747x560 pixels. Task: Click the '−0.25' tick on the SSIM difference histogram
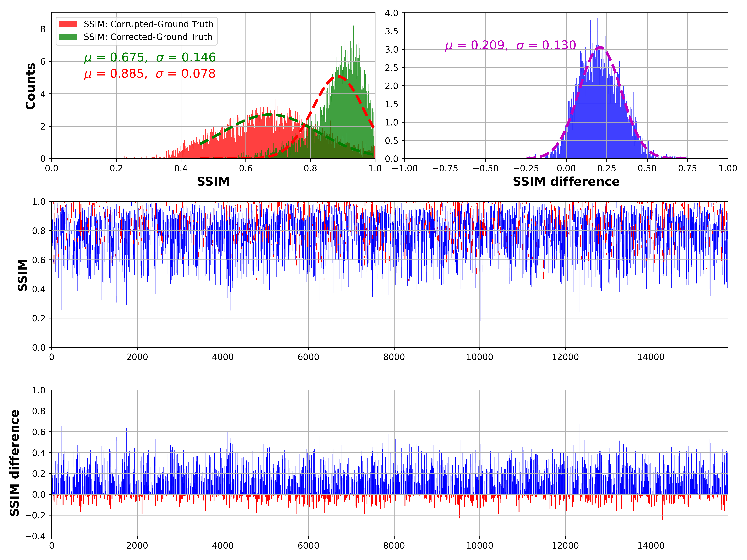coord(526,168)
